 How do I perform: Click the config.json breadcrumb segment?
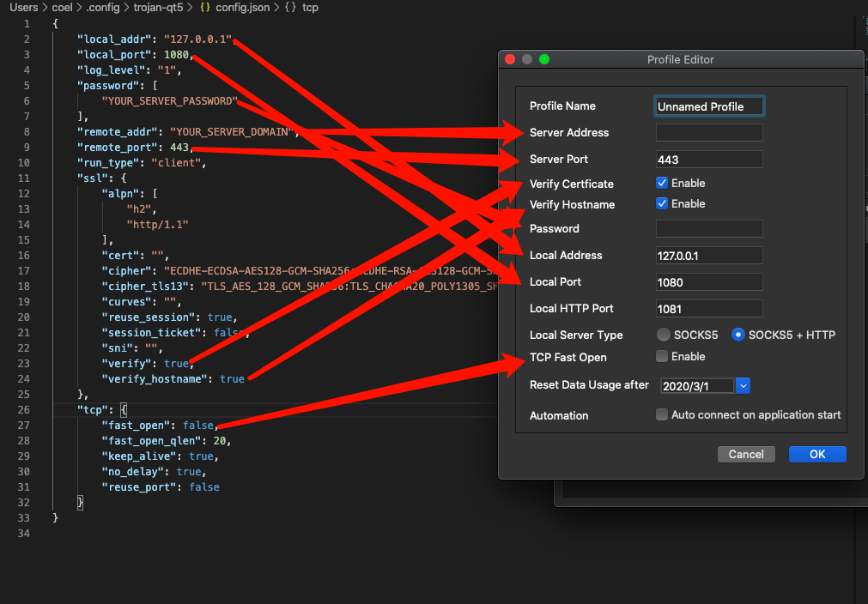242,8
